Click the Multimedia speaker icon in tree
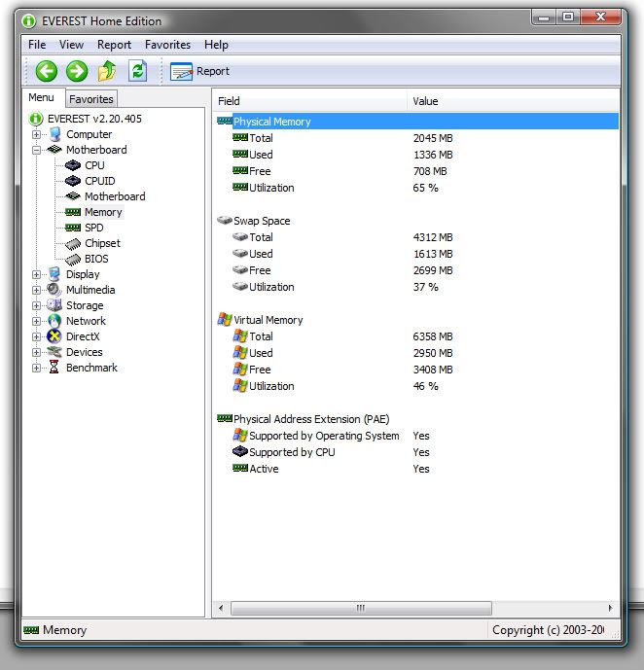 54,290
